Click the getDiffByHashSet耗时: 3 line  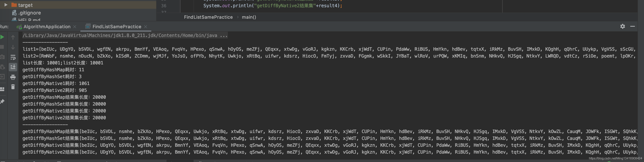(x=52, y=76)
